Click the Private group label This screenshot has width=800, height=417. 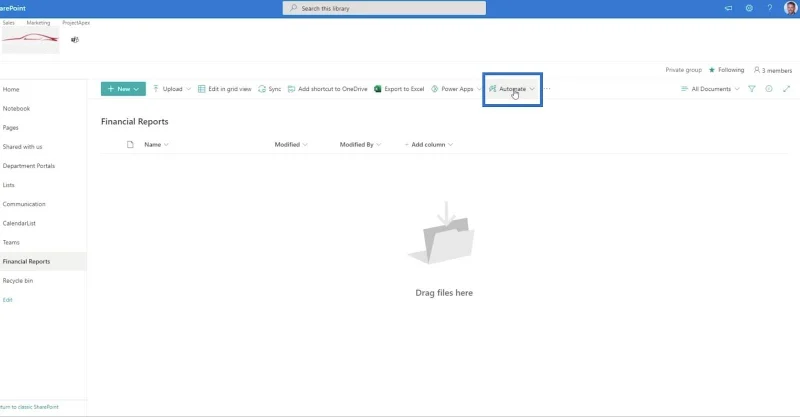683,70
